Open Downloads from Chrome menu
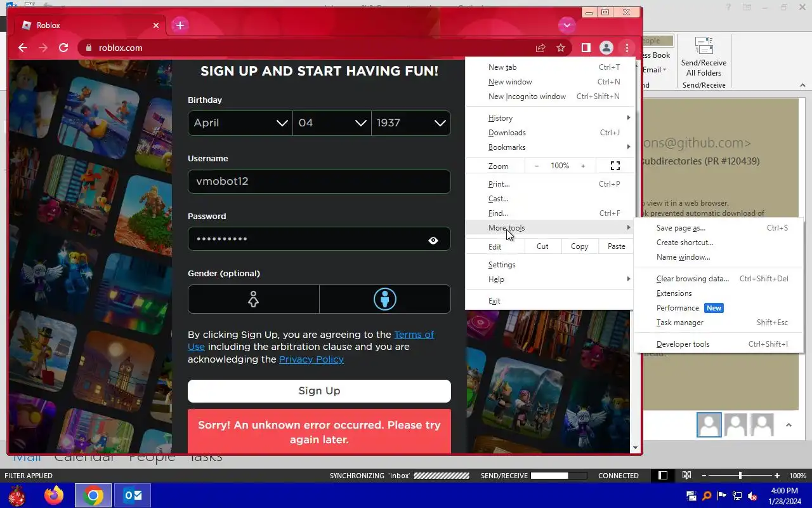 pos(549,133)
